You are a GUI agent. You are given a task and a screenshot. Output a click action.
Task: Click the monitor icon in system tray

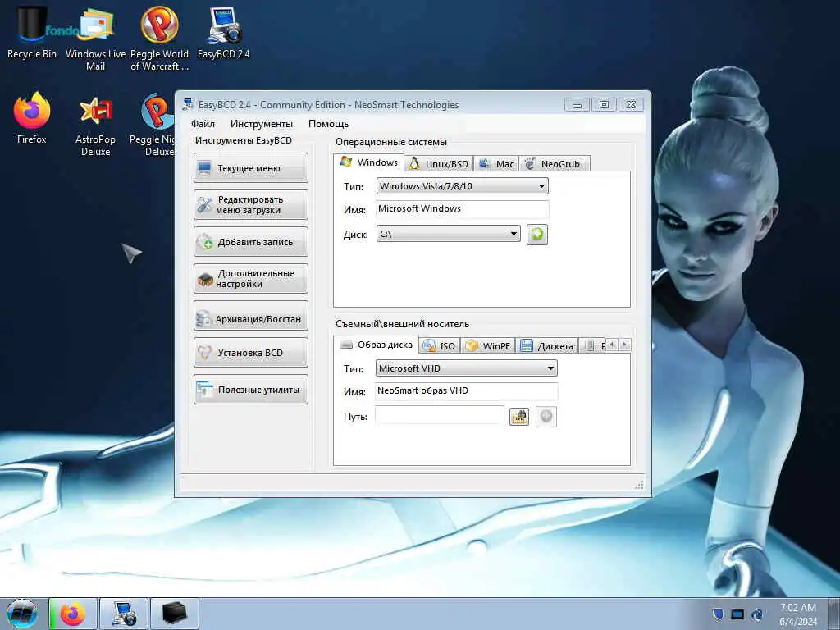click(737, 614)
